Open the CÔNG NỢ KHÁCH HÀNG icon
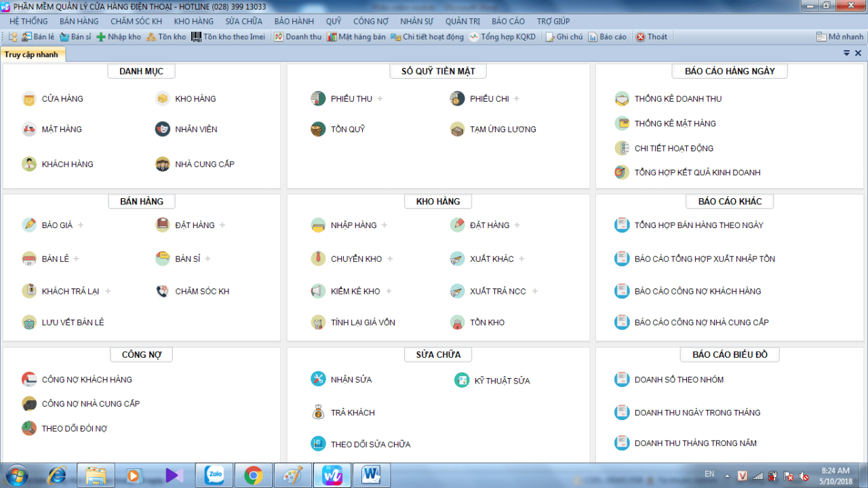 tap(28, 379)
